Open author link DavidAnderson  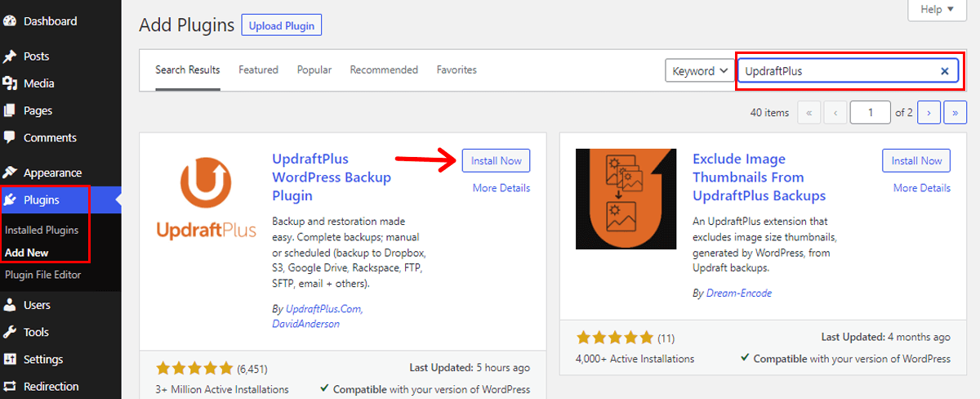pos(305,324)
